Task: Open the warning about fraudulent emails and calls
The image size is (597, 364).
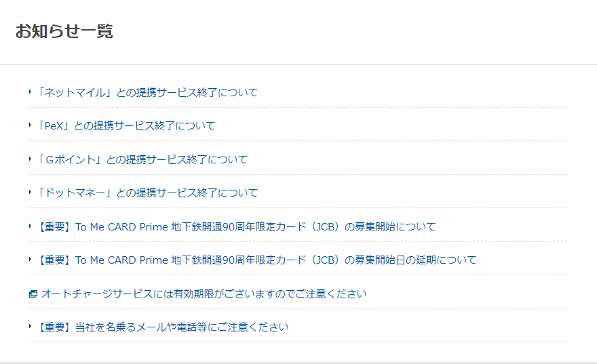Action: click(x=163, y=327)
